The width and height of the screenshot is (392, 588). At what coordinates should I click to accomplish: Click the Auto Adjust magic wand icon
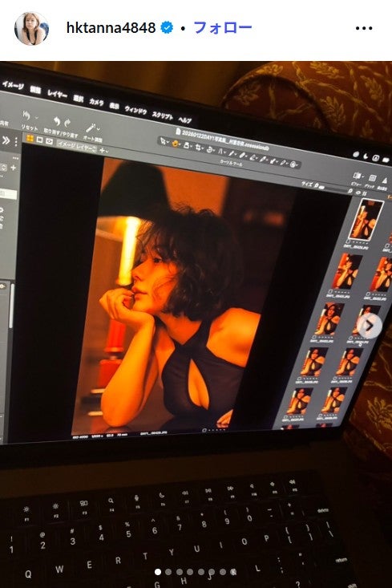pyautogui.click(x=91, y=128)
